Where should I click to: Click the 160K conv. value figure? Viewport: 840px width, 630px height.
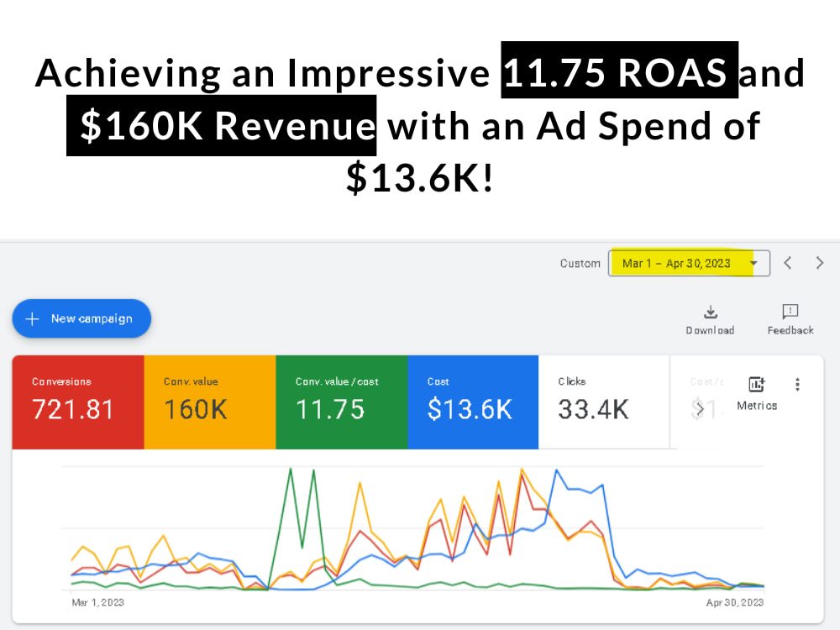coord(196,410)
